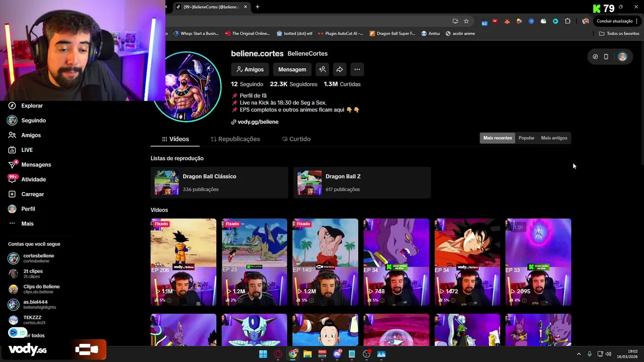Open Atividade notifications in sidebar
Screen dimensions: 644x362
33,179
